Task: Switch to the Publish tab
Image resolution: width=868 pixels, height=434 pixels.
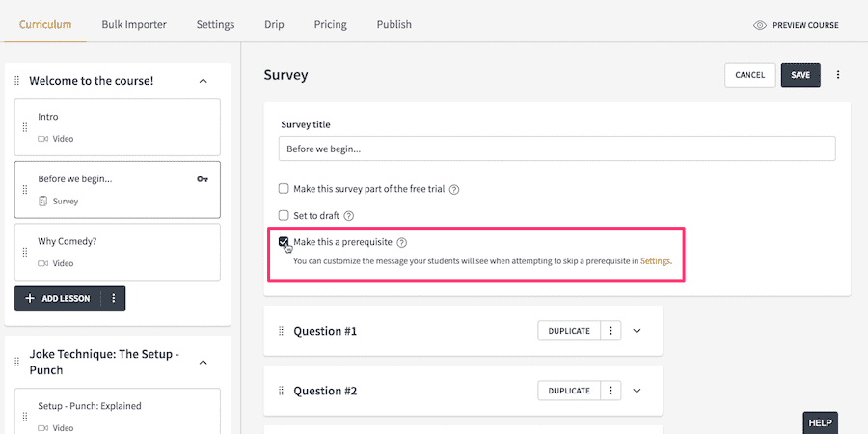Action: click(x=394, y=24)
